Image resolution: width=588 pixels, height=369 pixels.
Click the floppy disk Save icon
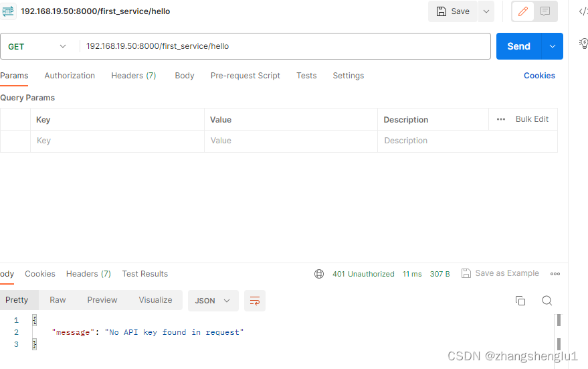(x=442, y=11)
